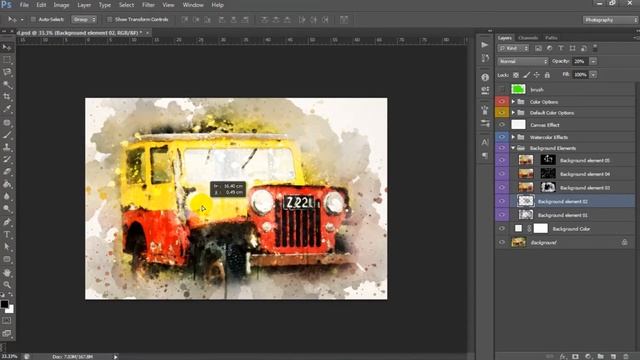Open the Opacity slider dropdown arrow
The height and width of the screenshot is (360, 640).
pyautogui.click(x=593, y=61)
